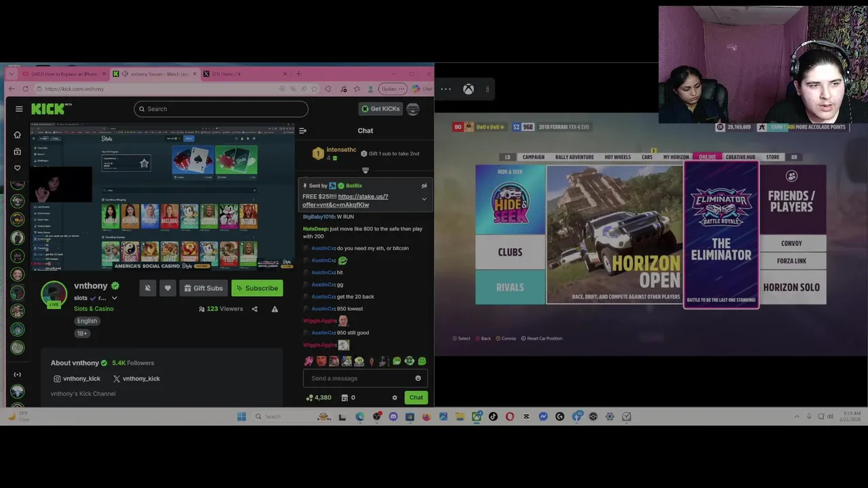The height and width of the screenshot is (488, 868).
Task: Expand the stream title chevron
Action: click(114, 298)
